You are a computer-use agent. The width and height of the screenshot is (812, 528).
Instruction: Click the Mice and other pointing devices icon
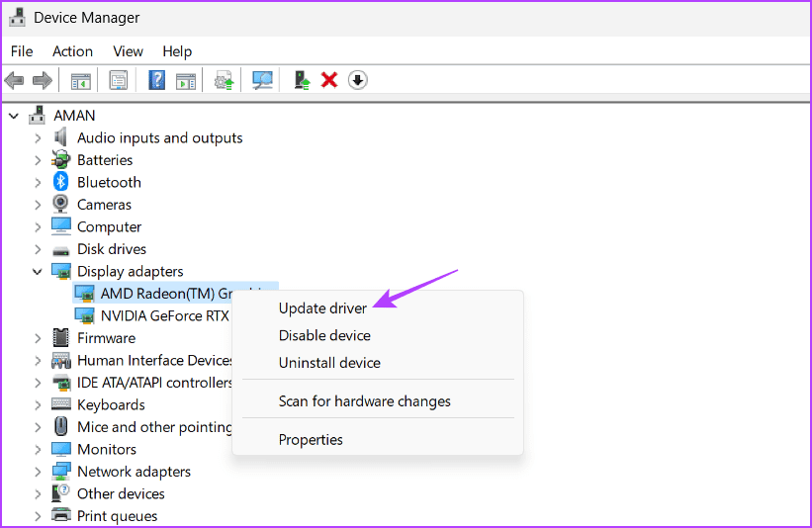61,426
